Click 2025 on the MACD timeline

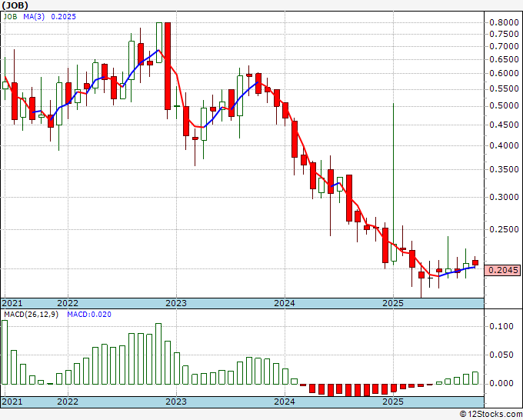393,402
